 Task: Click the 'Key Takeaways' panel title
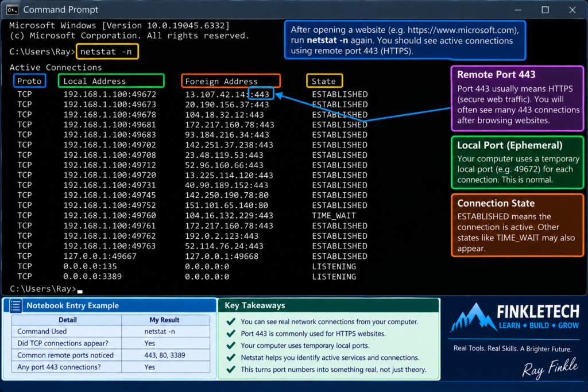pos(254,305)
